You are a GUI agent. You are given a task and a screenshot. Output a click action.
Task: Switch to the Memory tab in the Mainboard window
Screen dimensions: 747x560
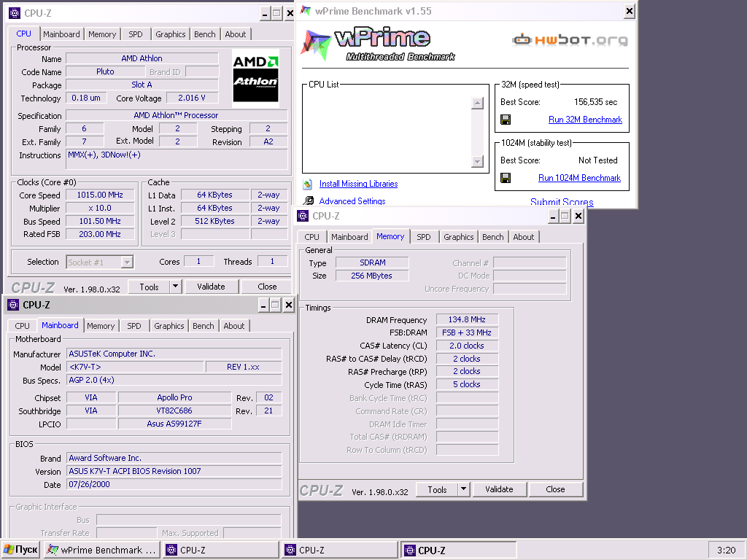(101, 326)
